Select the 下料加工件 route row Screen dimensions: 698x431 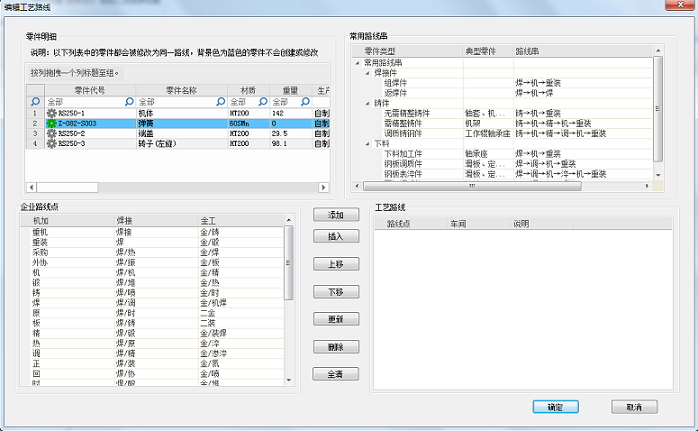click(503, 154)
